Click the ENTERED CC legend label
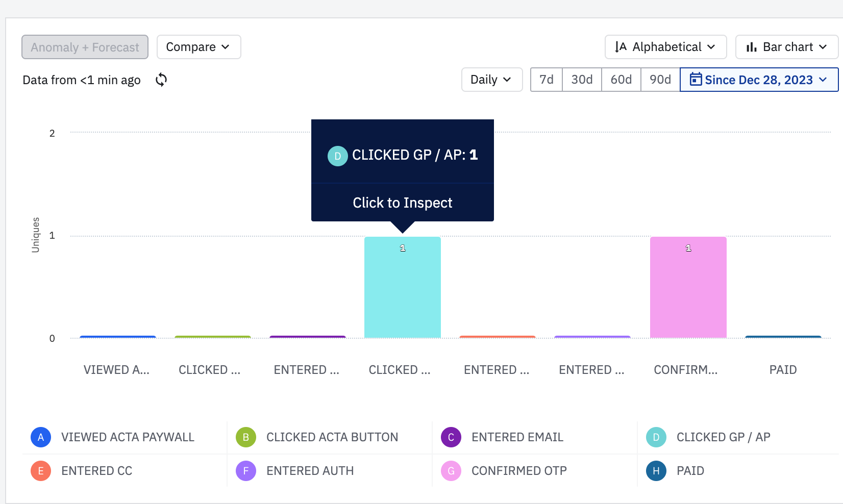 [x=97, y=471]
